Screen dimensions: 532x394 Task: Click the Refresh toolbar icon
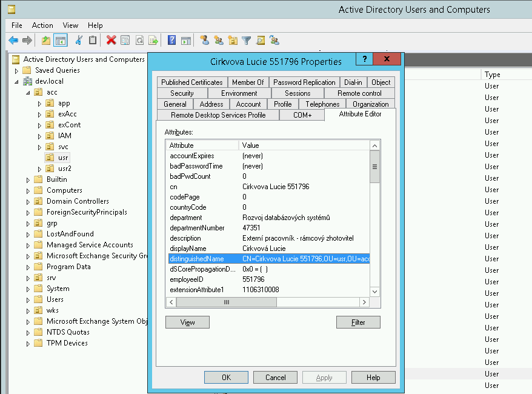click(x=139, y=41)
